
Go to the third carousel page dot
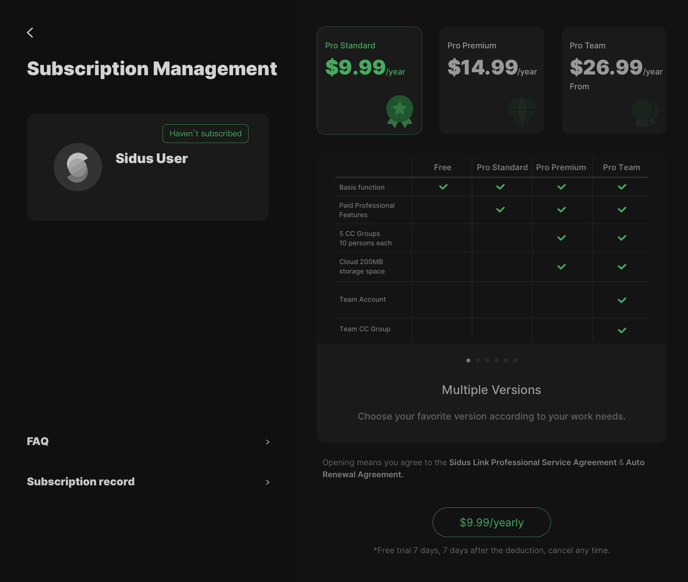pos(487,360)
